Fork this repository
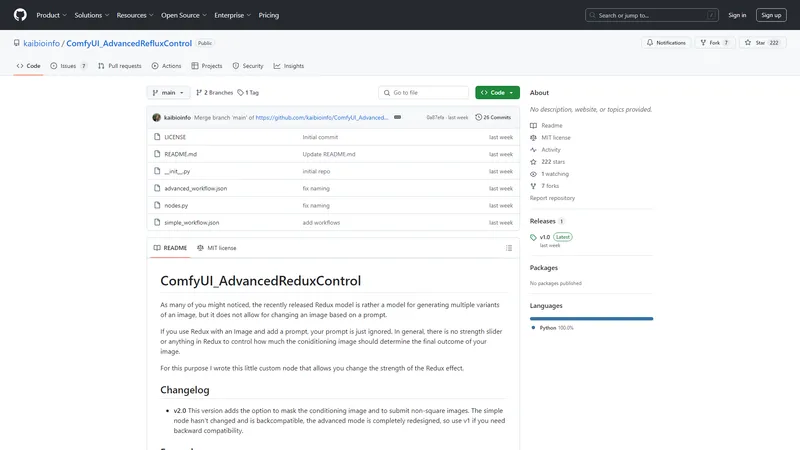800x450 pixels. point(715,43)
